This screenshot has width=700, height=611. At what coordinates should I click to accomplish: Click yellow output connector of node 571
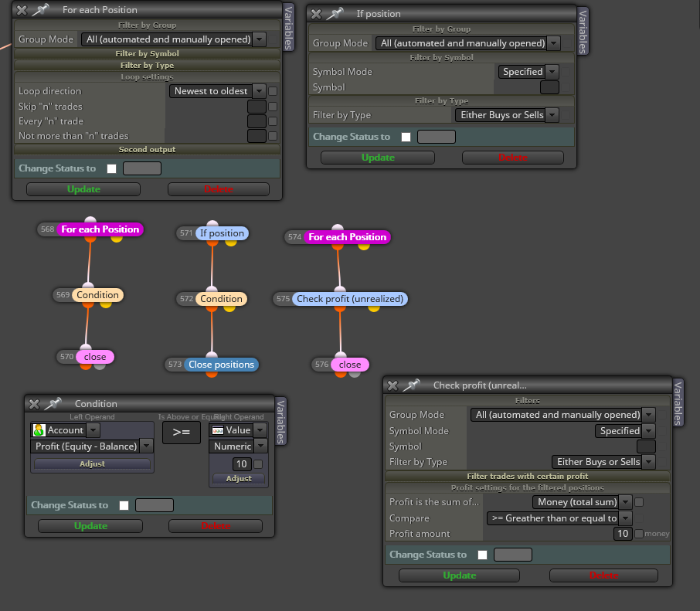[x=231, y=243]
